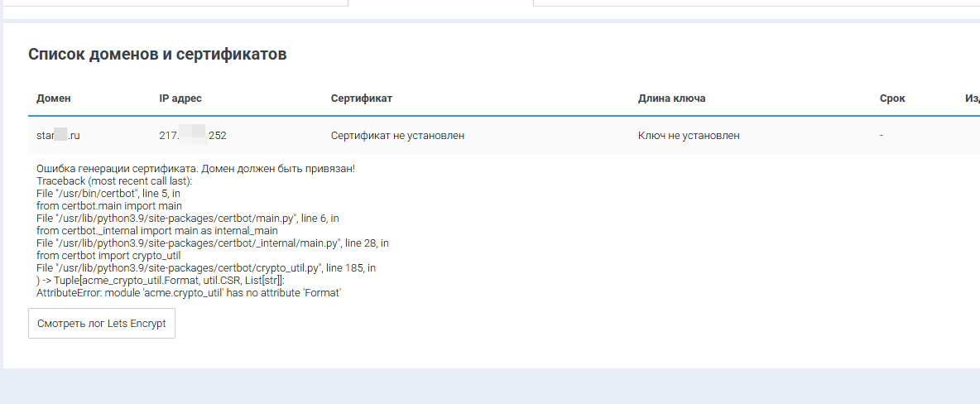Select the domain cell ending in .ru

point(58,136)
